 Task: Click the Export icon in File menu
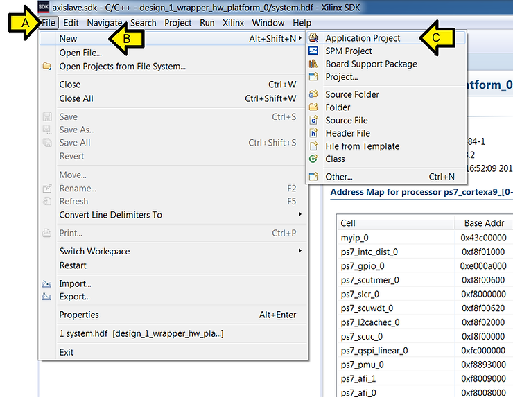[46, 297]
